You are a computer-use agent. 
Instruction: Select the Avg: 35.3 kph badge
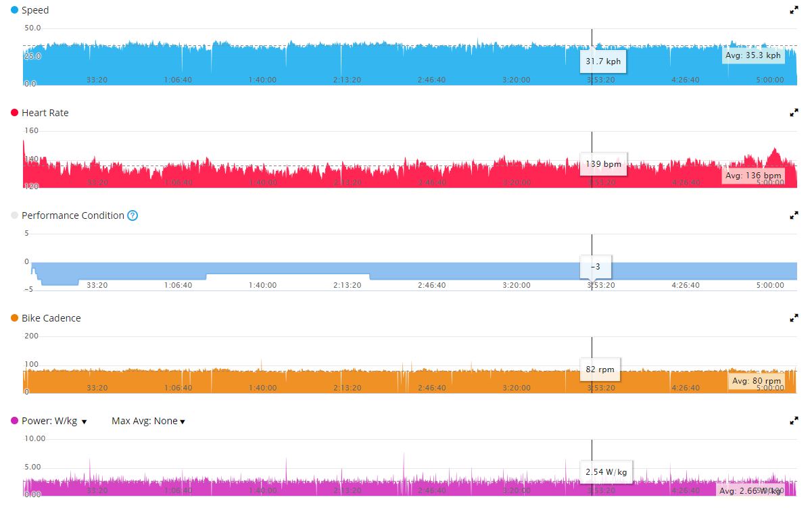point(753,55)
